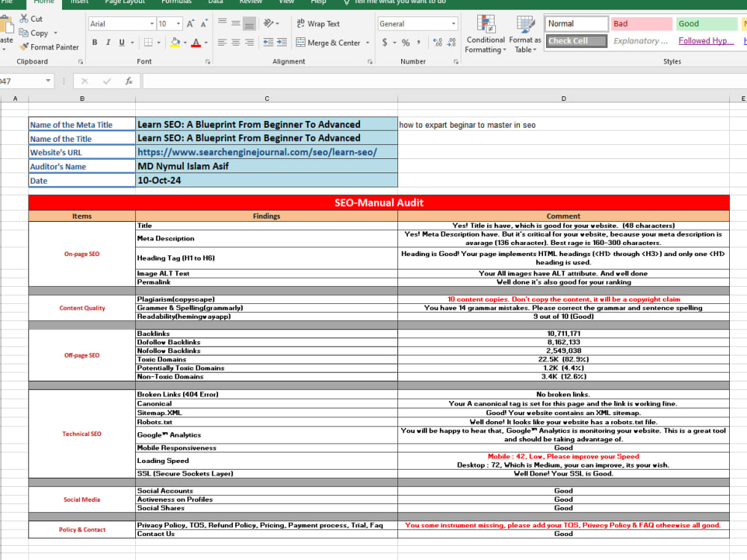
Task: Apply Comma Style format
Action: 419,43
